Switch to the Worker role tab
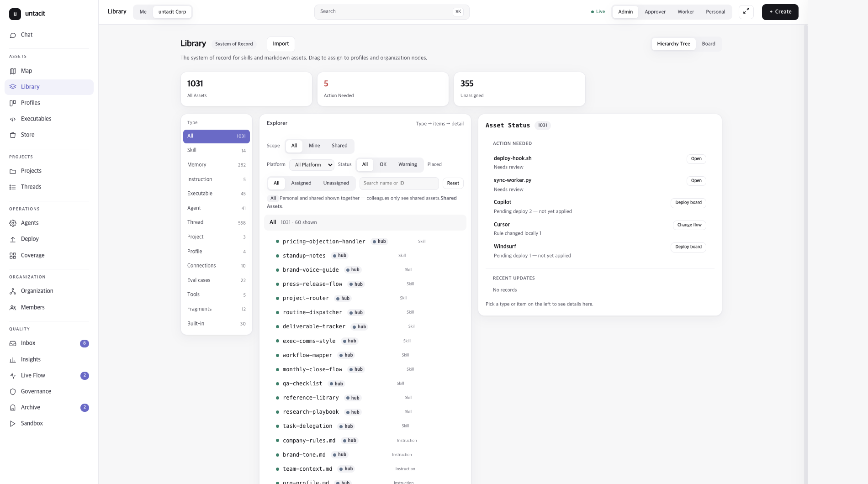The height and width of the screenshot is (484, 868). point(686,12)
